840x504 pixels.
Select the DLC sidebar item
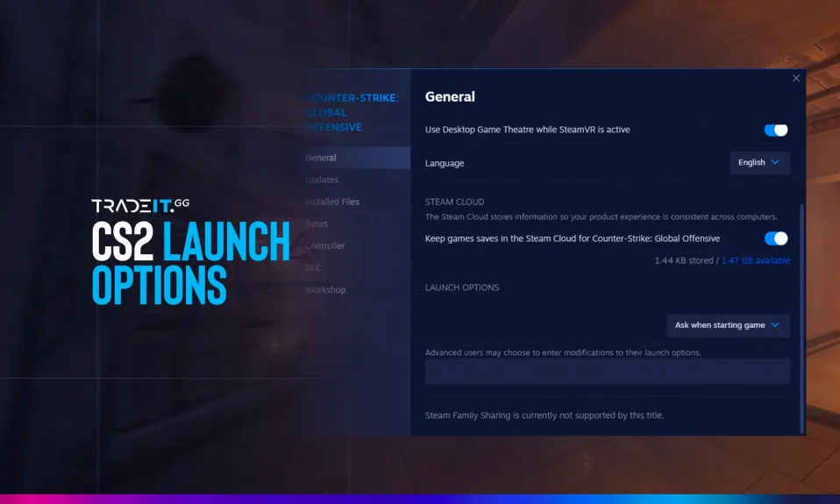tap(313, 268)
